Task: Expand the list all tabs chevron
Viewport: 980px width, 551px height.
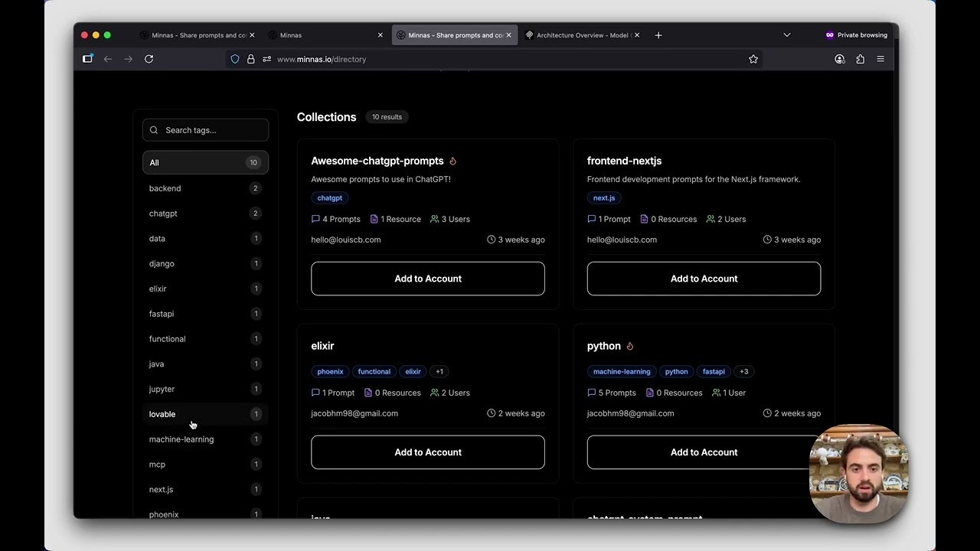Action: (786, 35)
